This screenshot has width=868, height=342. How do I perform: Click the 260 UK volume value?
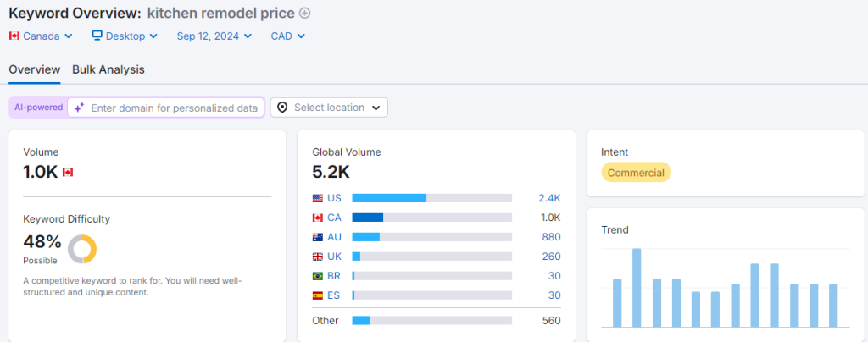pos(551,256)
